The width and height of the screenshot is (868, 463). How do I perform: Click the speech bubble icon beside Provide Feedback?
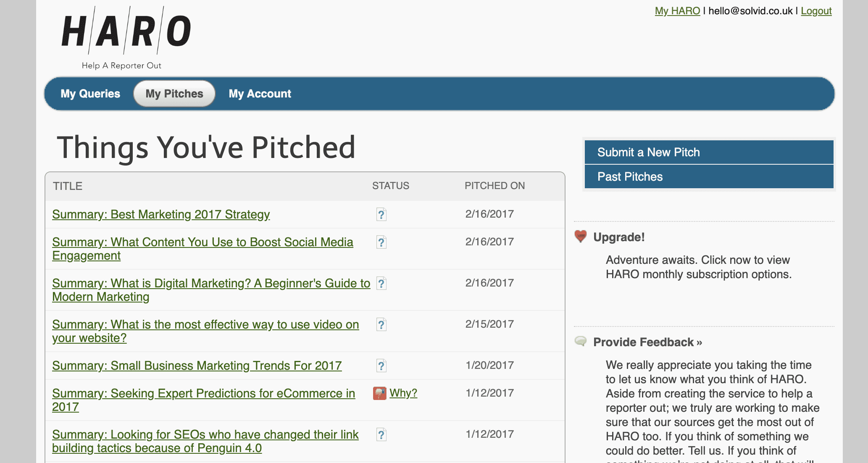pos(581,341)
